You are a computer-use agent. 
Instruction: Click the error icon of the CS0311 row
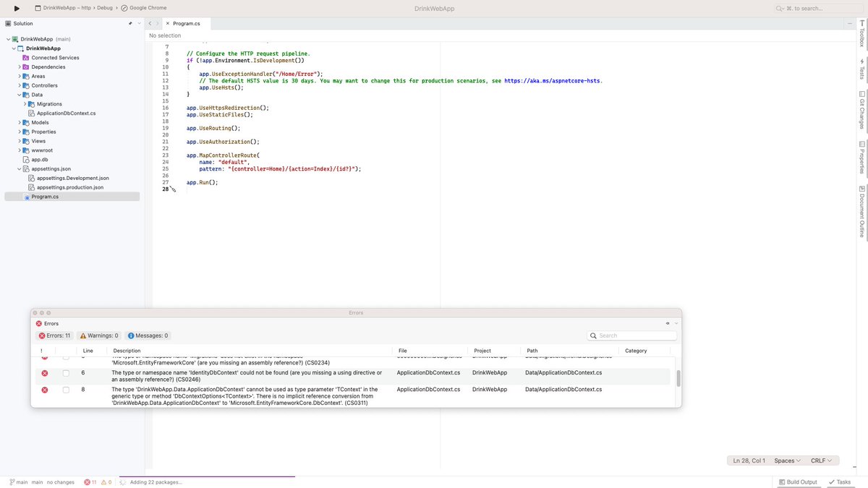coord(44,390)
